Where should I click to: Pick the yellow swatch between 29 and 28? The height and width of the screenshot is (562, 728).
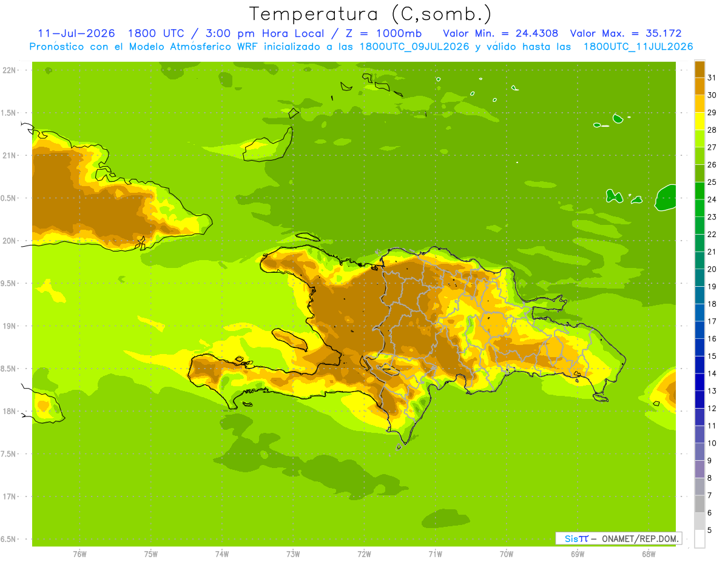pos(699,121)
